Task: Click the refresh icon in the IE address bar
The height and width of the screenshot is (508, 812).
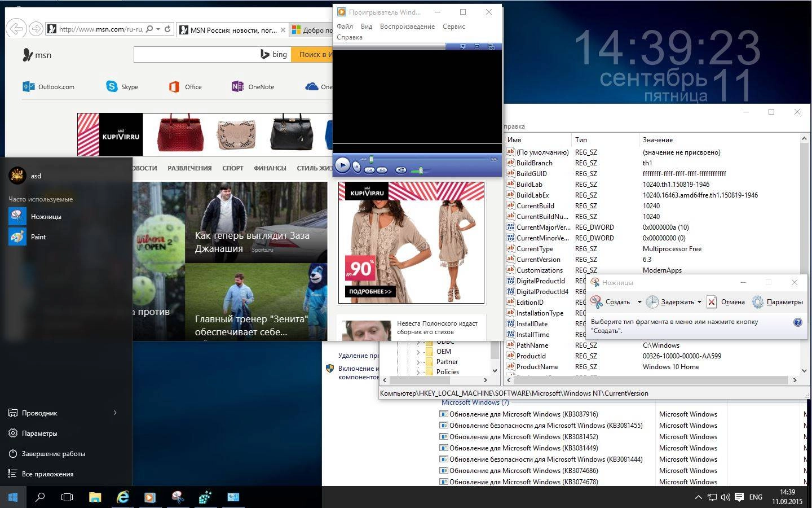Action: (x=167, y=29)
